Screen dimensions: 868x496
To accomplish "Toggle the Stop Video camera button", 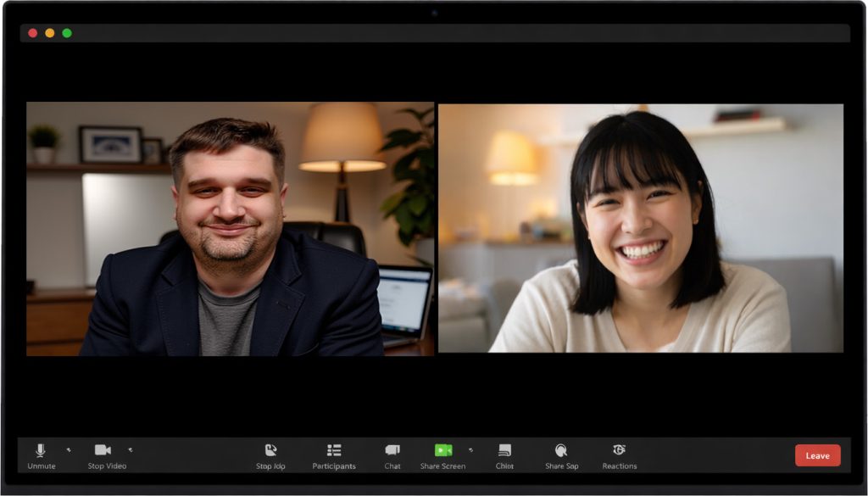I will (x=103, y=450).
